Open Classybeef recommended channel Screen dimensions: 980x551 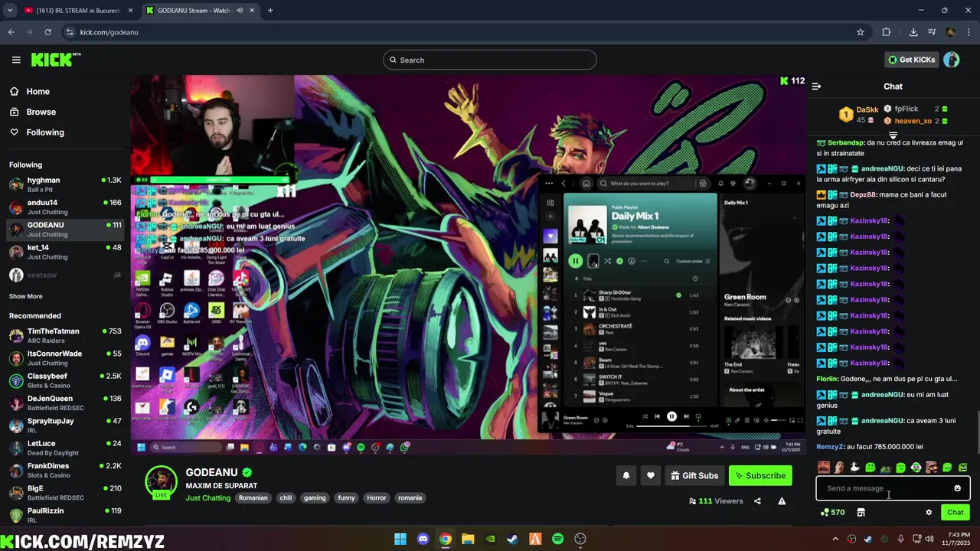coord(65,380)
